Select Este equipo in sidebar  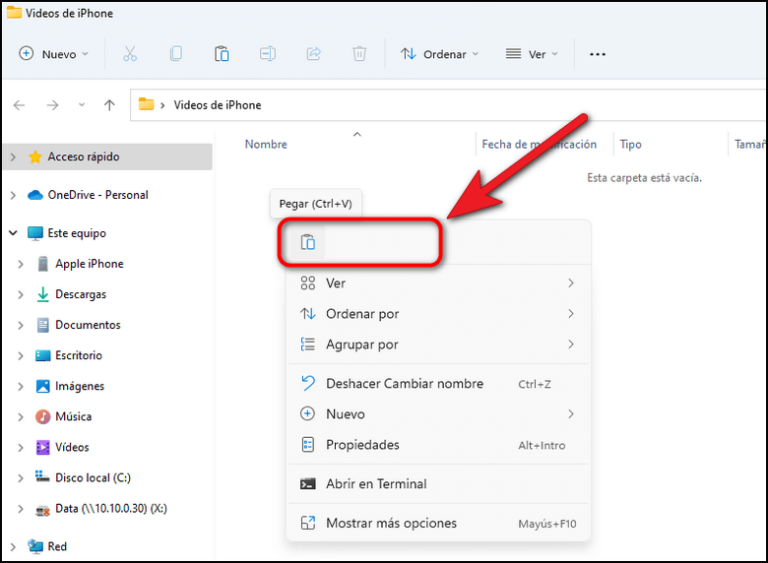click(x=76, y=233)
